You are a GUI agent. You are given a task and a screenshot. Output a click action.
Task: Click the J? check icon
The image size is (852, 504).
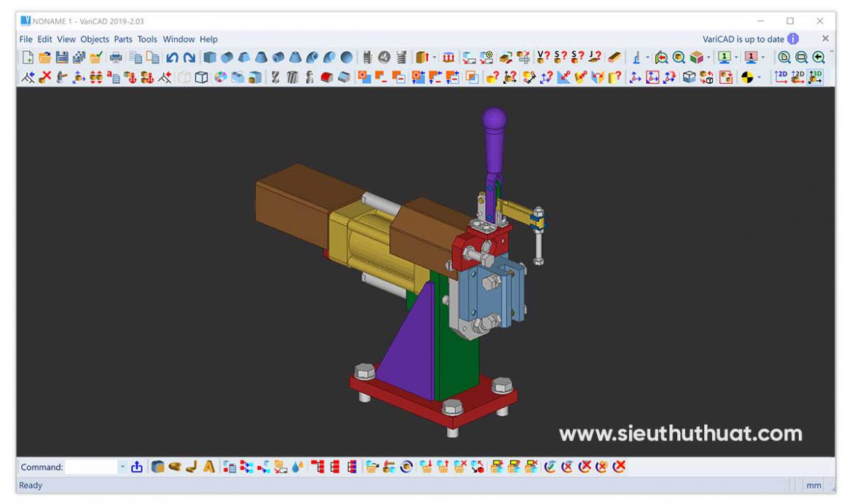tap(595, 57)
